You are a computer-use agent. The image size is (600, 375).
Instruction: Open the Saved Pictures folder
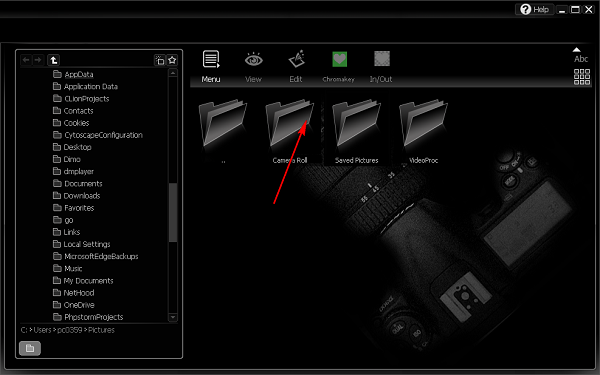click(357, 131)
